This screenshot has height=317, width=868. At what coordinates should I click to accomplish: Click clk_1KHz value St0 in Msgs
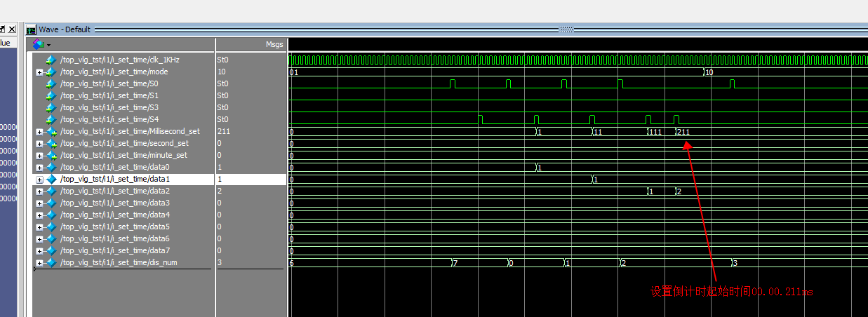pyautogui.click(x=222, y=60)
